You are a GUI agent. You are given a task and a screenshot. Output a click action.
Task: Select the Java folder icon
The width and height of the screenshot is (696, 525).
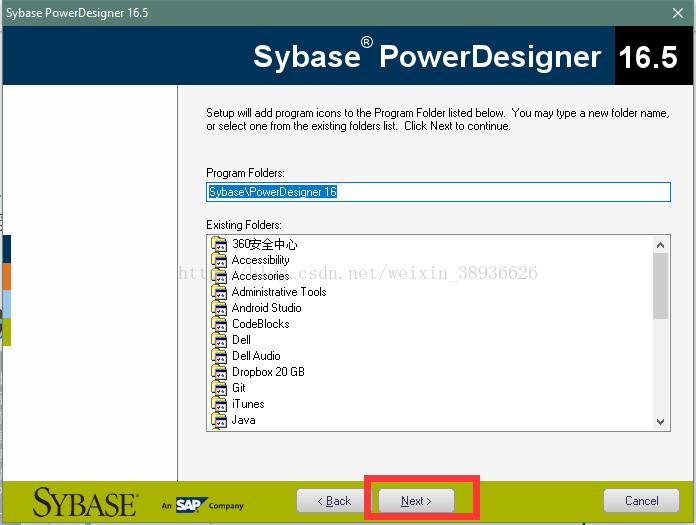click(x=219, y=420)
